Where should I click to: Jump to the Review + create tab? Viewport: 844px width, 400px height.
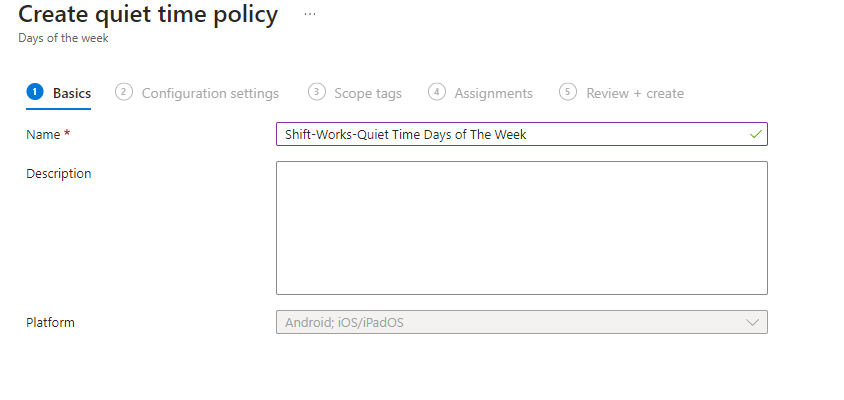[x=635, y=93]
